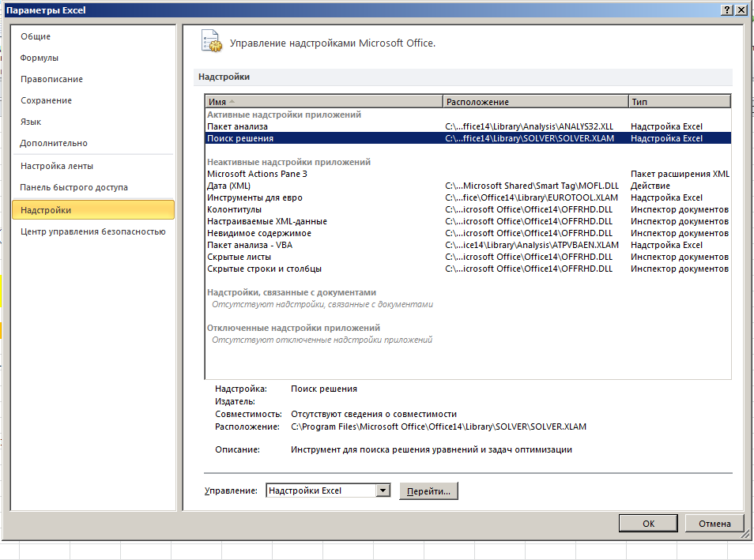Select Инструменты для евро add-in
The height and width of the screenshot is (560, 754).
click(x=469, y=197)
